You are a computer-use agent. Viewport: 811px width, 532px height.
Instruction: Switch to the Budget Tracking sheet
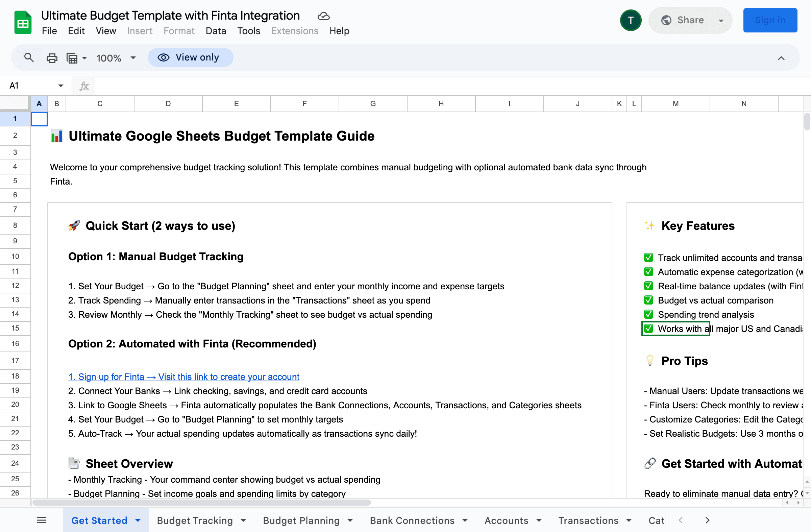pyautogui.click(x=195, y=521)
